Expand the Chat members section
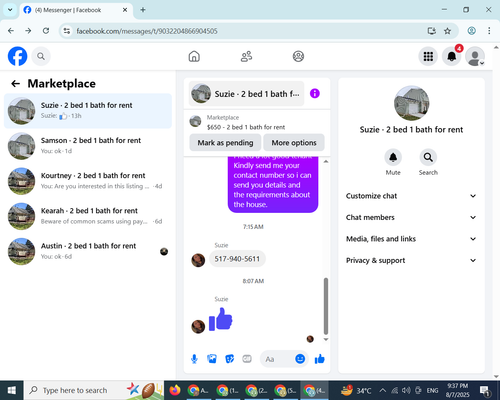500x400 pixels. click(x=411, y=217)
